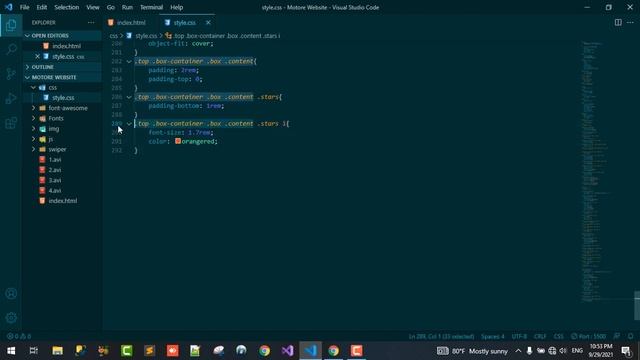
Task: Close the style.css editor tab
Action: (x=208, y=22)
